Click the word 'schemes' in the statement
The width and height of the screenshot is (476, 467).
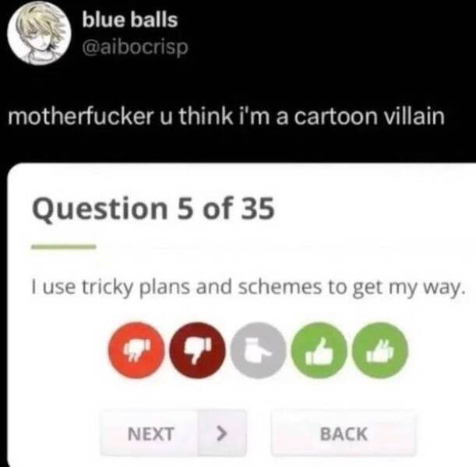click(x=280, y=287)
